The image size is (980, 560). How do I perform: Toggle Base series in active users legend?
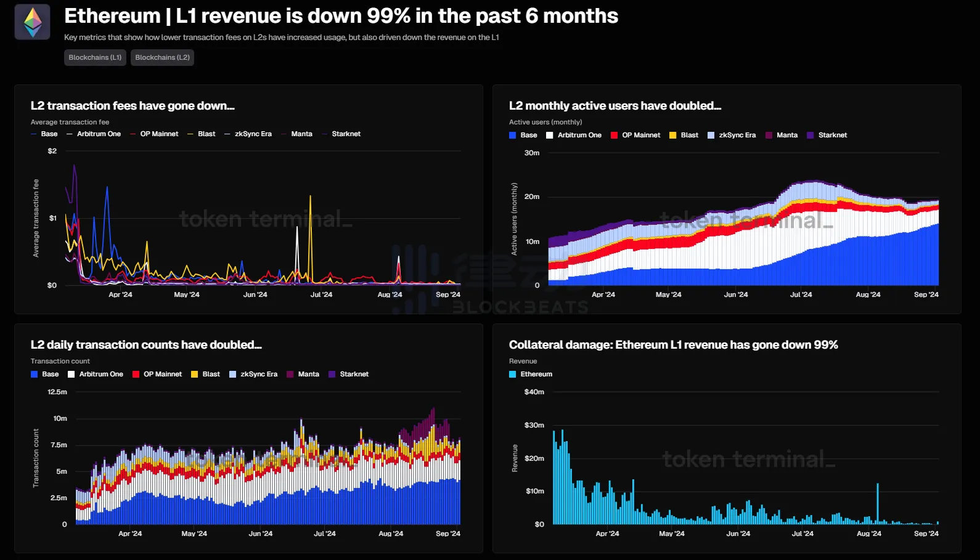pos(523,135)
